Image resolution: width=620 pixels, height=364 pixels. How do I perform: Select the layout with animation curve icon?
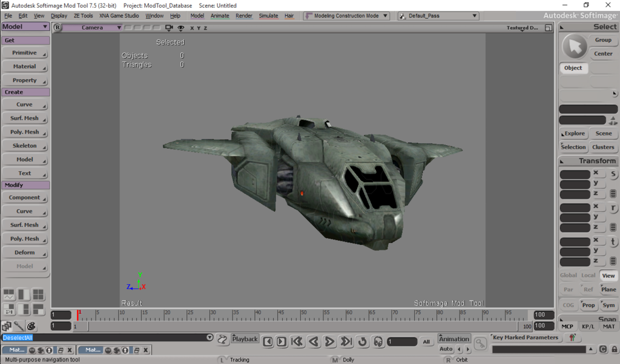click(8, 294)
